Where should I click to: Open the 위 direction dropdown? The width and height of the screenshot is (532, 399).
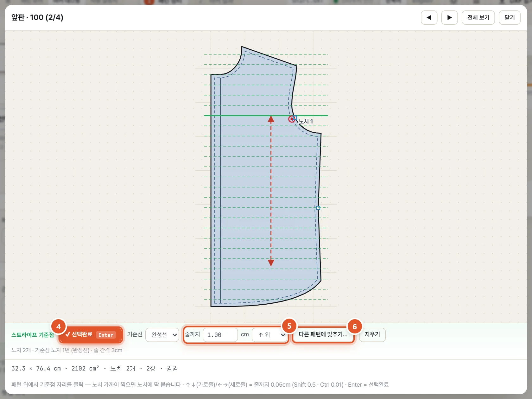[270, 335]
